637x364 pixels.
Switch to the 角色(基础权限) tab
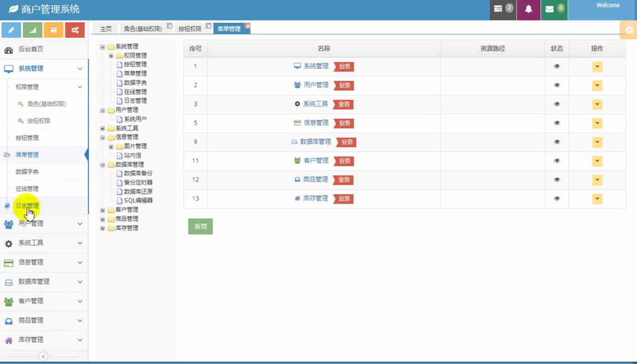point(143,29)
